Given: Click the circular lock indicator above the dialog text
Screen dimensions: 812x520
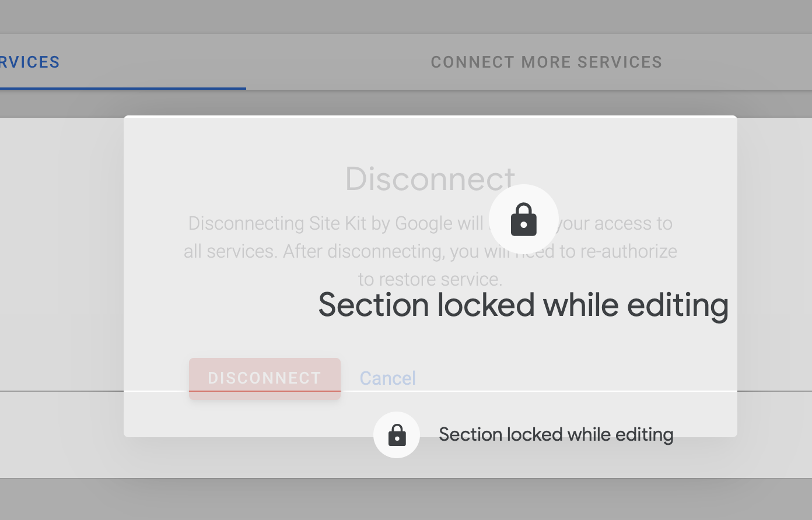Looking at the screenshot, I should point(523,220).
